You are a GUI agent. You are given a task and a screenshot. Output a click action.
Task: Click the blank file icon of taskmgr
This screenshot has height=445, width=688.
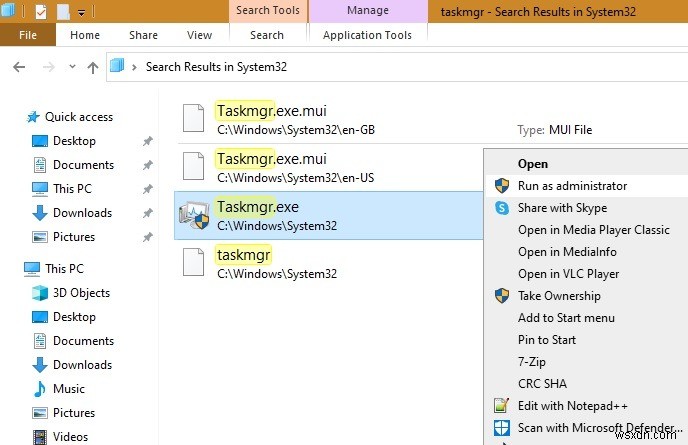[x=194, y=262]
